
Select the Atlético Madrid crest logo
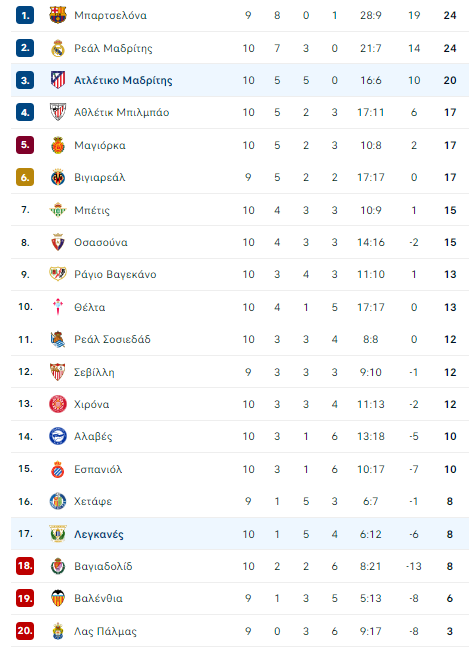click(58, 80)
